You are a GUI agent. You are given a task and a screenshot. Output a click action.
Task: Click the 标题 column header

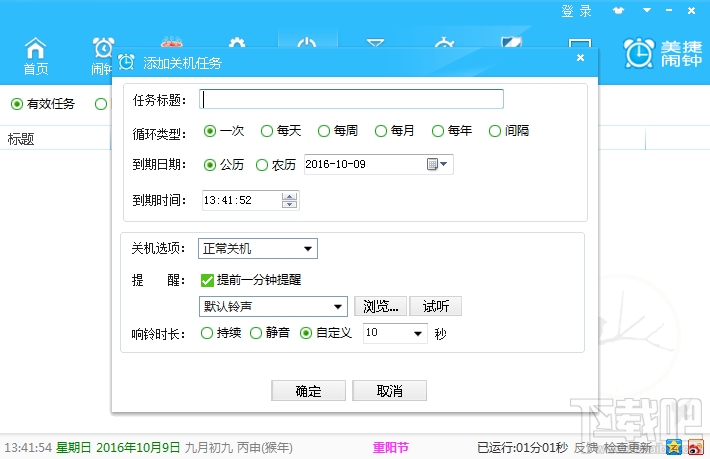tap(21, 139)
